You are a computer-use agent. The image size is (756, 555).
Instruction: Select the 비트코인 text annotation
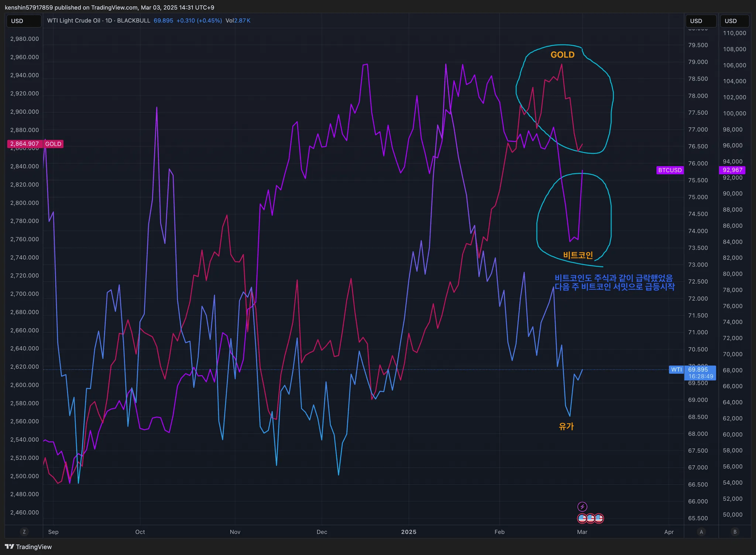[x=578, y=255]
